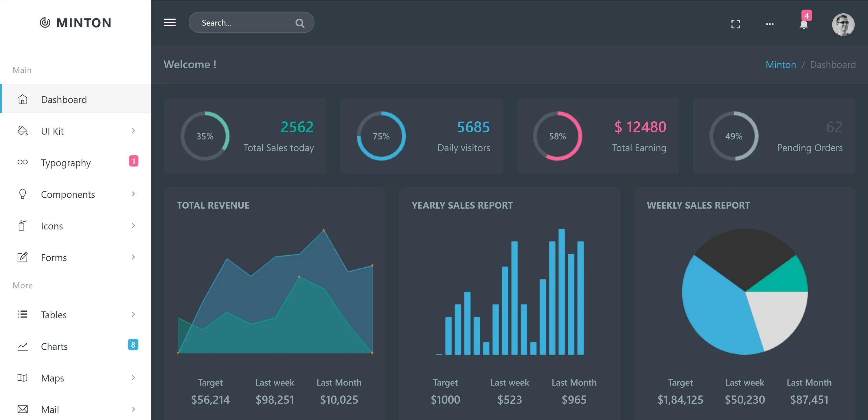The width and height of the screenshot is (868, 420).
Task: Click the Dashboard home icon
Action: point(23,100)
